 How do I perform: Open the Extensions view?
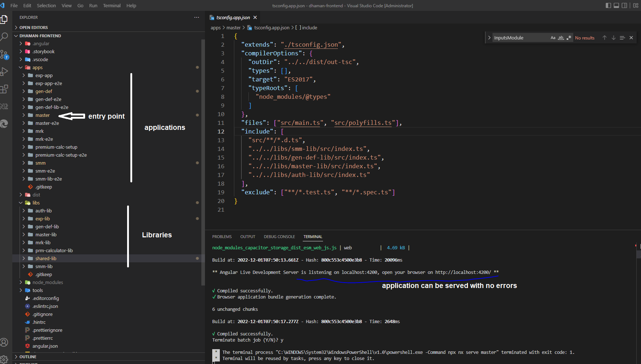tap(4, 89)
